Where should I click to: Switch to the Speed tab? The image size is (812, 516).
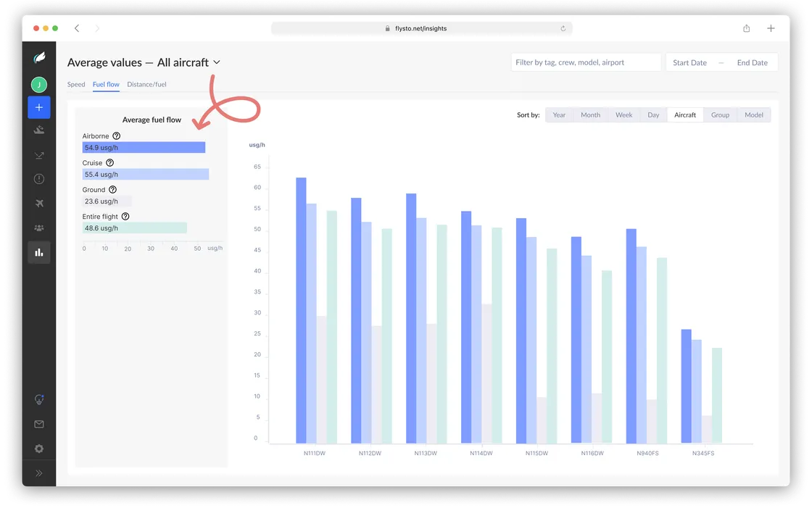click(x=76, y=84)
